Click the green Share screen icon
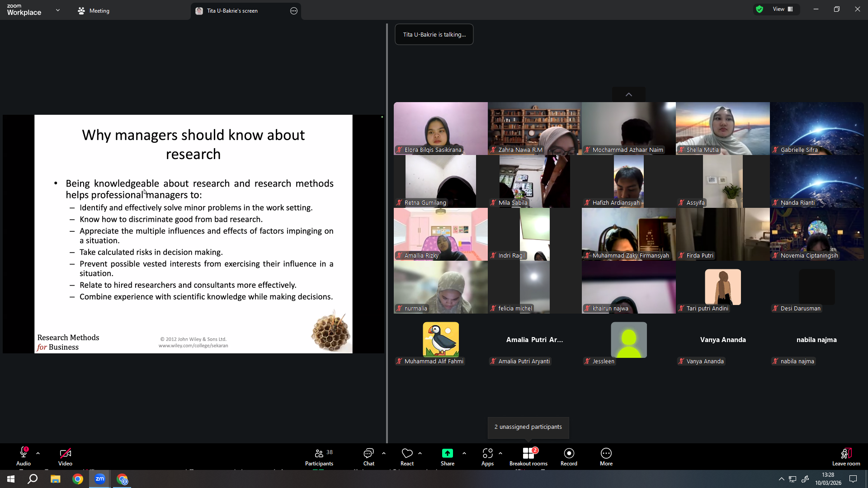Viewport: 868px width, 488px height. (x=447, y=453)
